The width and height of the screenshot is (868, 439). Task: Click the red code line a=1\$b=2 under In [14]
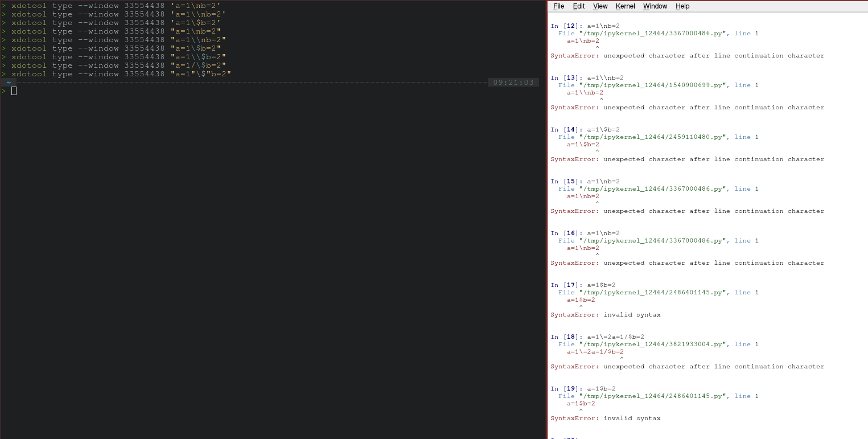coord(583,145)
